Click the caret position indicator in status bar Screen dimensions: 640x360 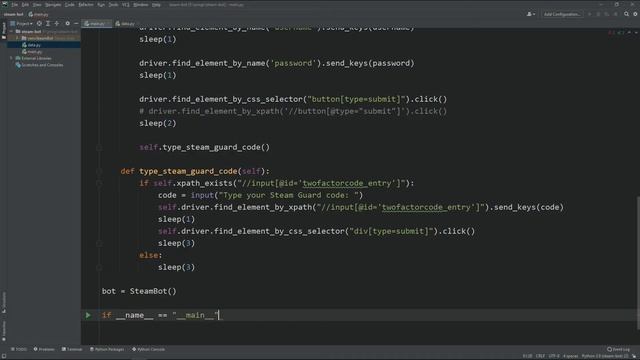pyautogui.click(x=527, y=356)
